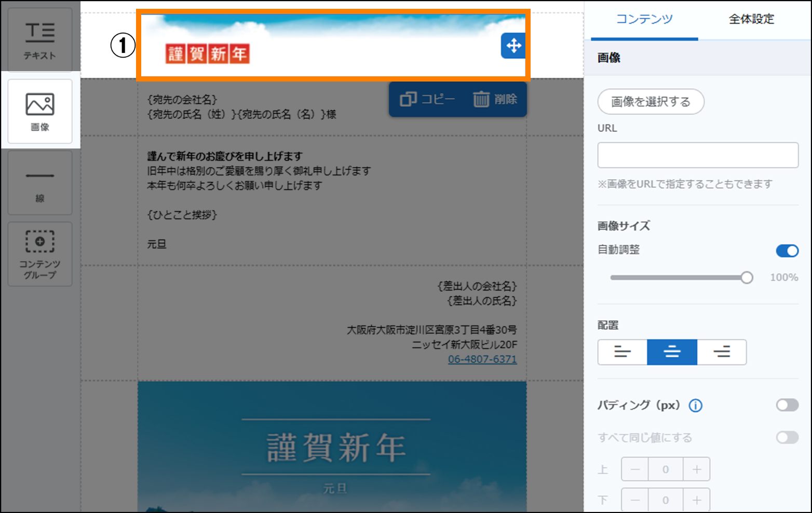Image resolution: width=812 pixels, height=513 pixels.
Task: Click the 画像を選択する button
Action: point(651,101)
